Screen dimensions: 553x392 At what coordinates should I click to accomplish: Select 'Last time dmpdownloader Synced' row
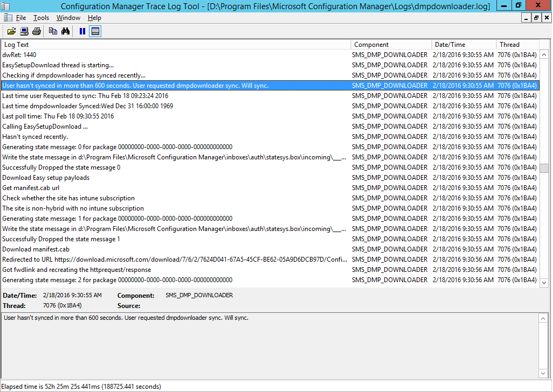(x=270, y=106)
